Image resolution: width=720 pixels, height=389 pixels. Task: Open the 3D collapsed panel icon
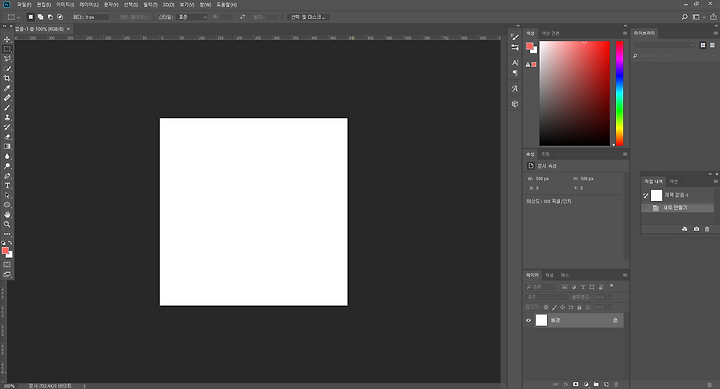pyautogui.click(x=515, y=104)
